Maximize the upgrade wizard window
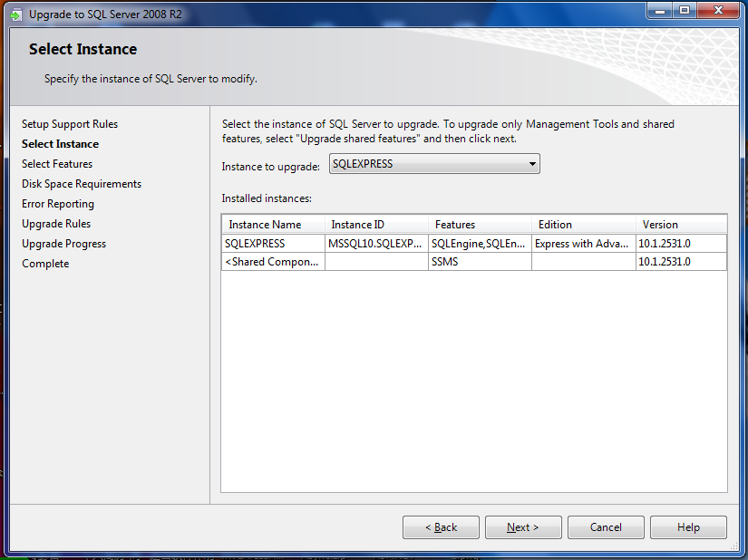This screenshot has height=560, width=748. [x=685, y=11]
